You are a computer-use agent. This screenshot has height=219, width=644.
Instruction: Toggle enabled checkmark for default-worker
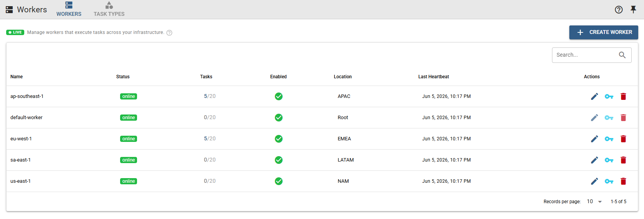point(279,118)
